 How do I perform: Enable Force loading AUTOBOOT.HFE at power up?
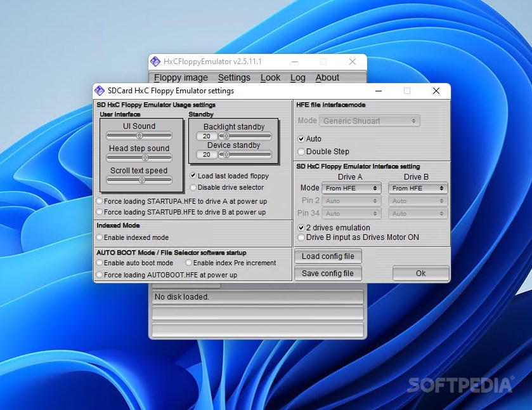[99, 275]
